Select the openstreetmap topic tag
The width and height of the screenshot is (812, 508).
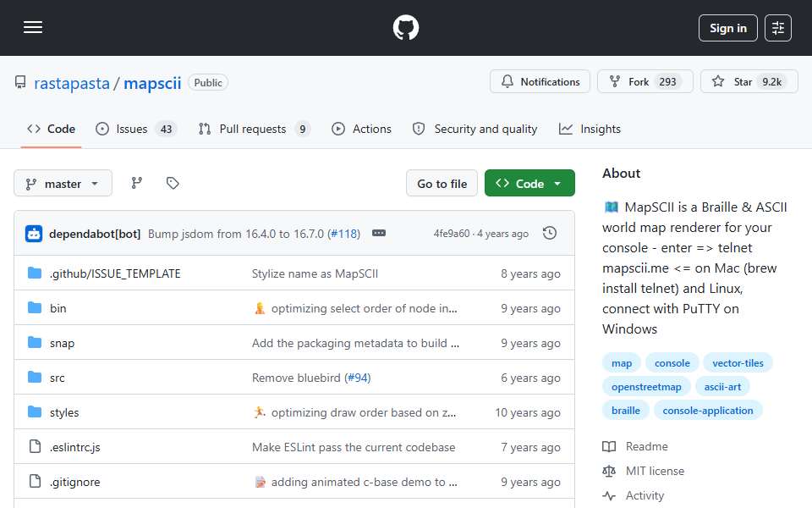[x=646, y=387]
